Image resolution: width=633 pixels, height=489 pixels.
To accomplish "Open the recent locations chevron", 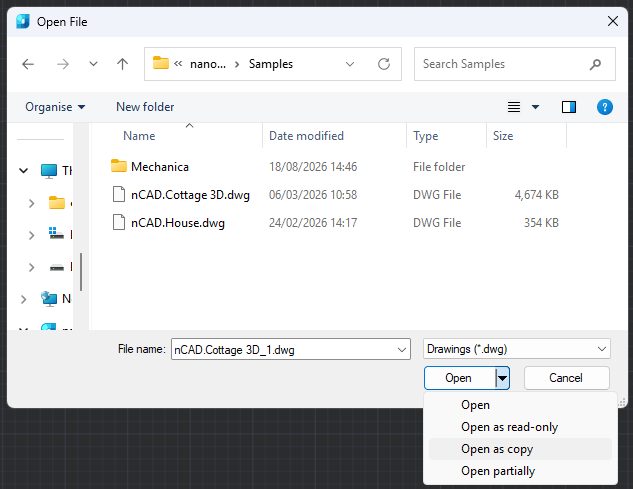I will tap(93, 64).
